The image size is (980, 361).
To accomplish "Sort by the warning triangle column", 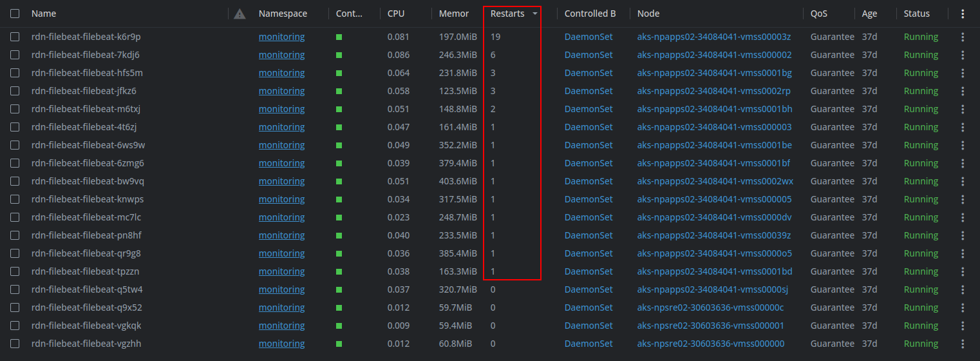I will (x=240, y=14).
